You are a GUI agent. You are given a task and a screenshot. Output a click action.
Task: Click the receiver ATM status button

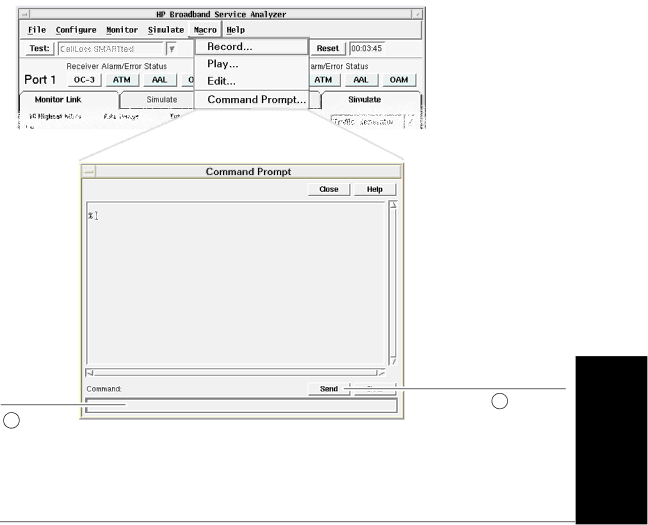tap(122, 80)
